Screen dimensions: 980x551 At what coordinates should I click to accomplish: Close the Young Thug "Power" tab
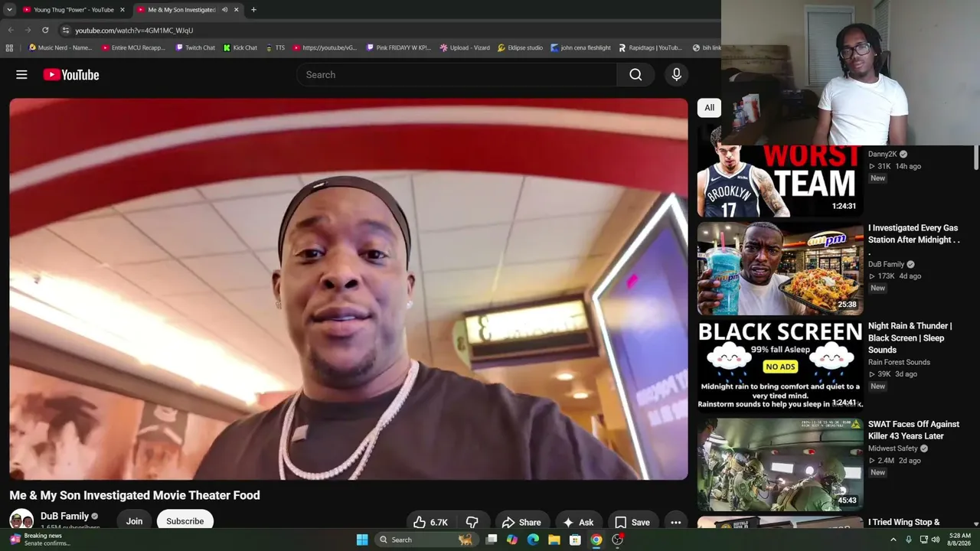tap(122, 10)
